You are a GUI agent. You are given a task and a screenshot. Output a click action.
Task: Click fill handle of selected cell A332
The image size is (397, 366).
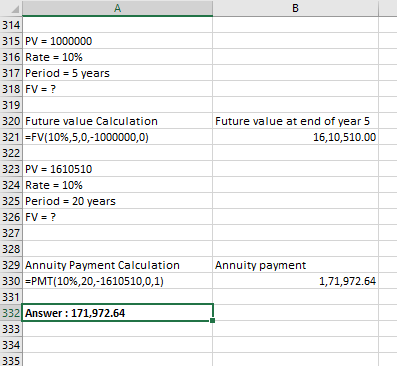coord(213,320)
